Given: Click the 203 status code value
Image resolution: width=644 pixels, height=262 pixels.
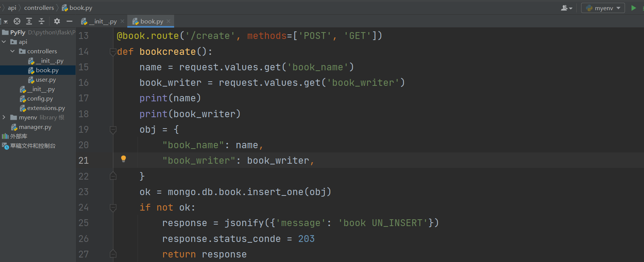Looking at the screenshot, I should pos(306,239).
